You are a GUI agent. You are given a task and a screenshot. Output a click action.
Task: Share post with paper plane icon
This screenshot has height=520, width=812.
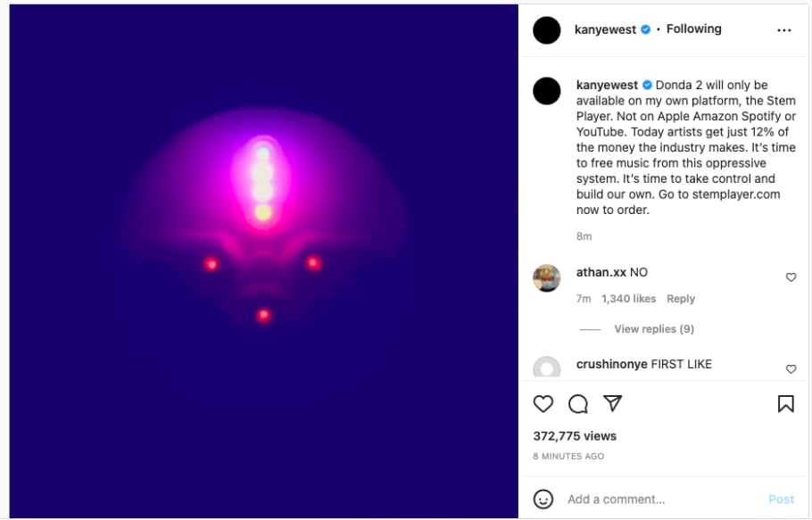(x=612, y=404)
